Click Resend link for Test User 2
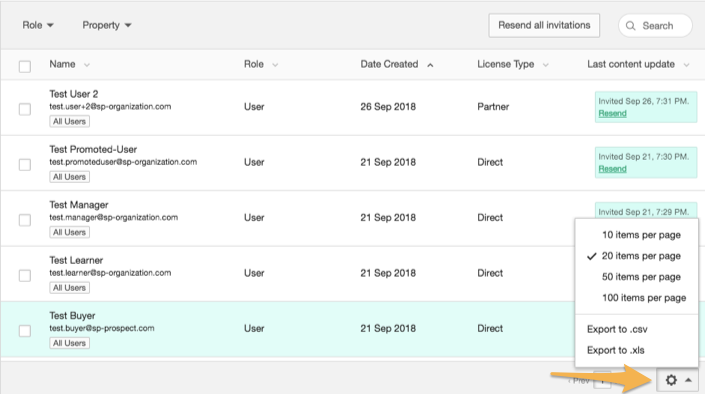The image size is (705, 394). pyautogui.click(x=612, y=113)
